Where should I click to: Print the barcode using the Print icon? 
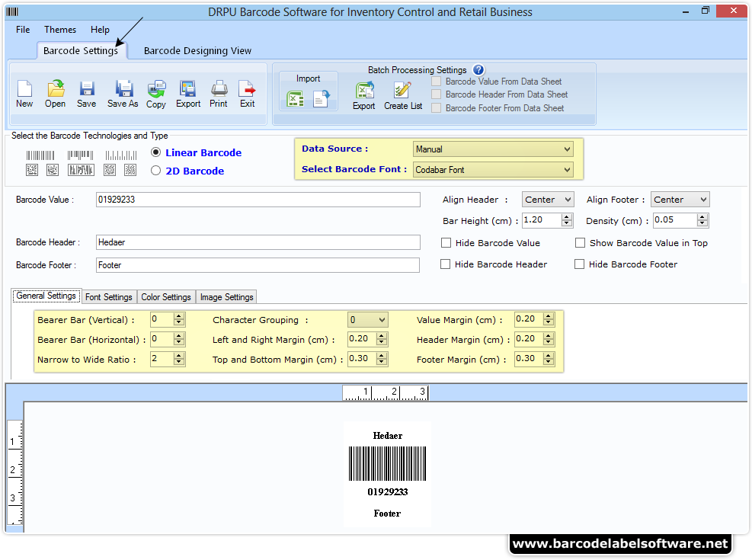tap(219, 89)
